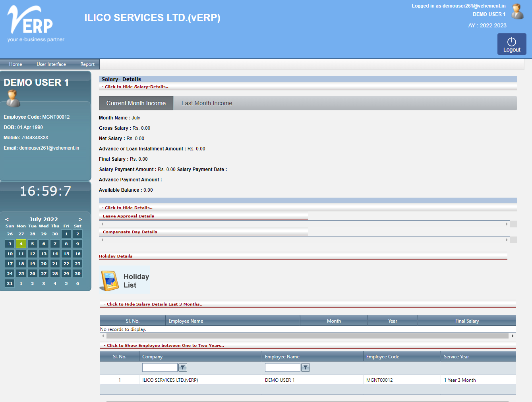
Task: Select July 31 in the calendar
Action: click(10, 283)
